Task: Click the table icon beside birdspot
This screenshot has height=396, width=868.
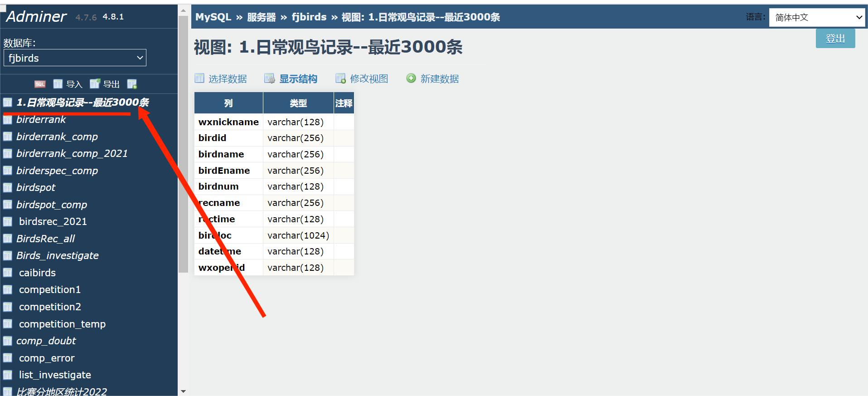Action: point(8,188)
